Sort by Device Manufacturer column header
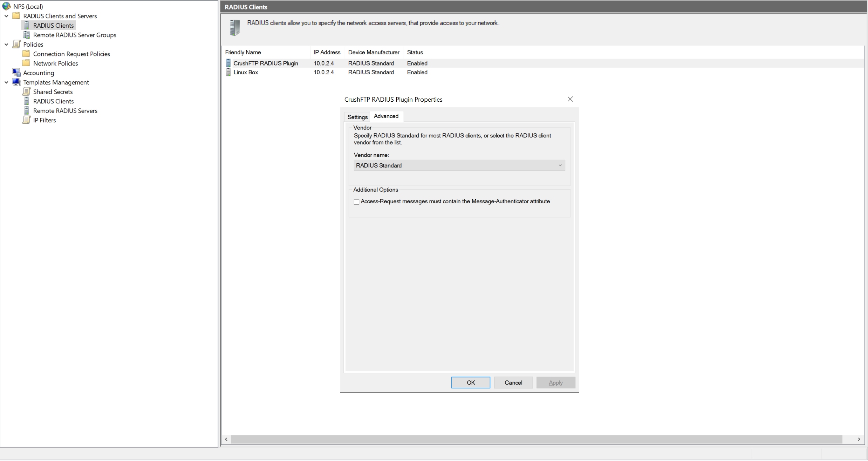The image size is (868, 461). (x=374, y=52)
